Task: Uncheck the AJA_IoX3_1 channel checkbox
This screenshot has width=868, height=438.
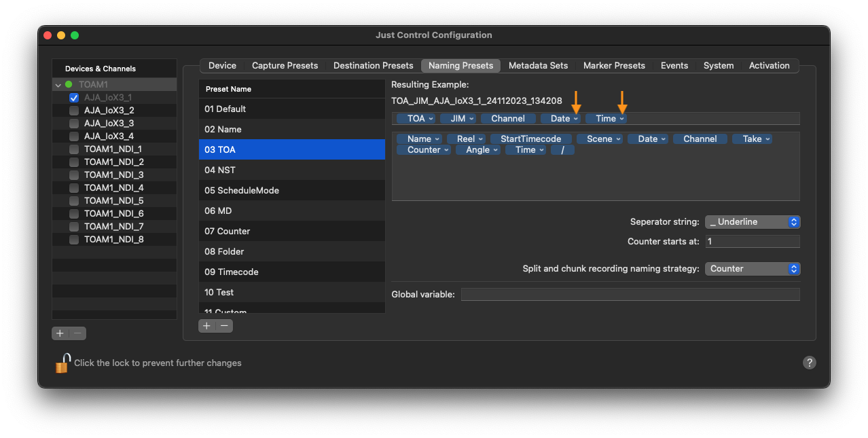Action: click(x=74, y=98)
